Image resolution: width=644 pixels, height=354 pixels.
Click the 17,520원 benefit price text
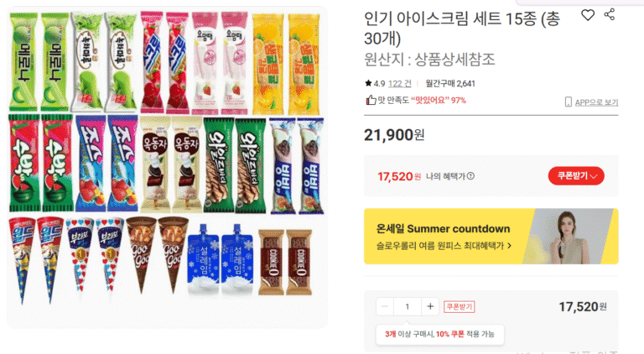[x=399, y=176]
